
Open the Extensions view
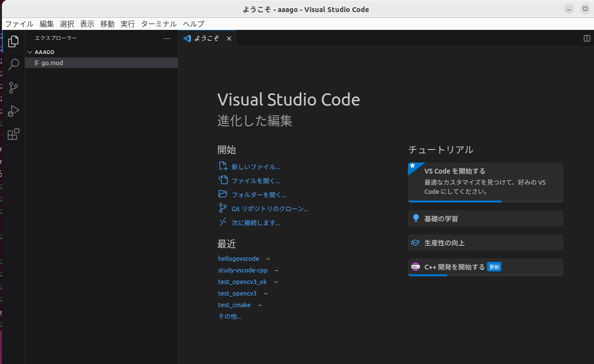tap(13, 134)
